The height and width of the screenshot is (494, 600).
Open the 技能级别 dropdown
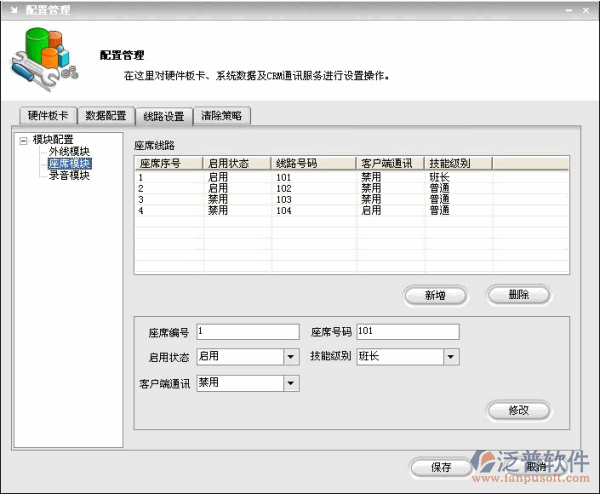click(x=451, y=357)
